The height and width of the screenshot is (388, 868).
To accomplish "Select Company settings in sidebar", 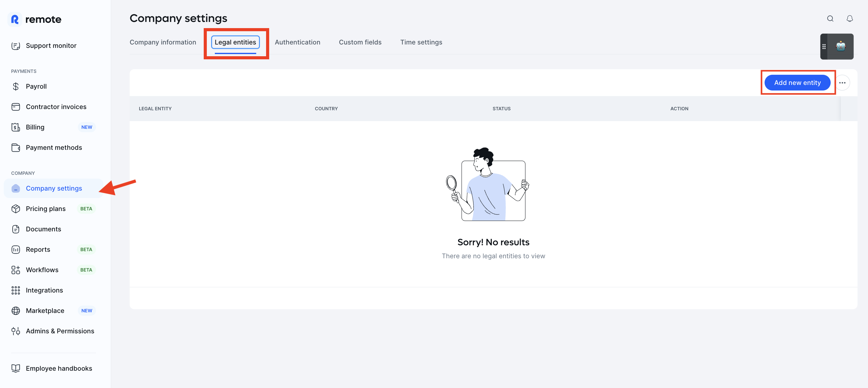I will tap(53, 188).
